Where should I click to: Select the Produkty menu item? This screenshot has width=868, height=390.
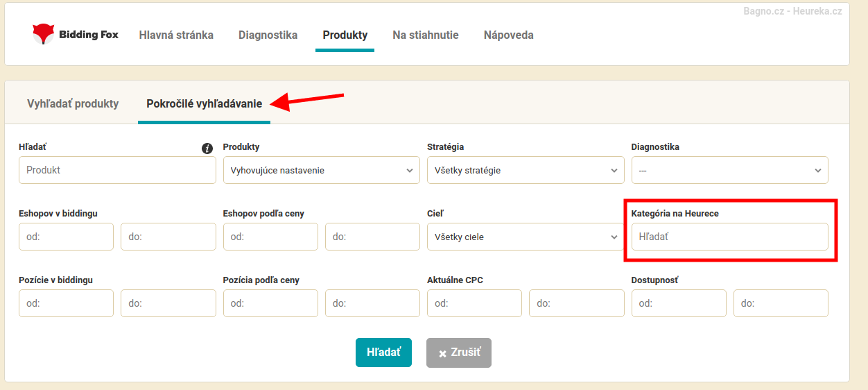point(345,35)
